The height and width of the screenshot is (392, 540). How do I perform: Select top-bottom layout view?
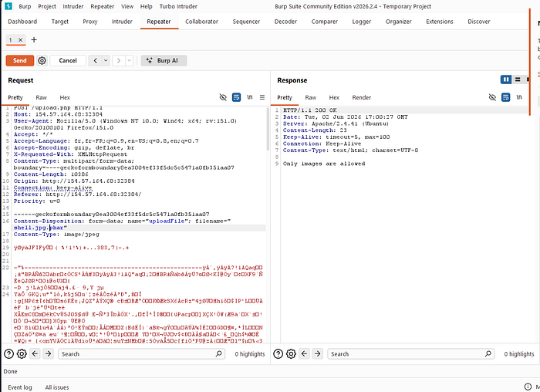(518, 80)
